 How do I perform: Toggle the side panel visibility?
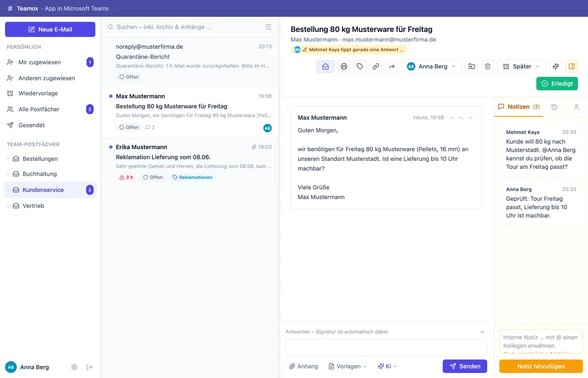coord(572,66)
